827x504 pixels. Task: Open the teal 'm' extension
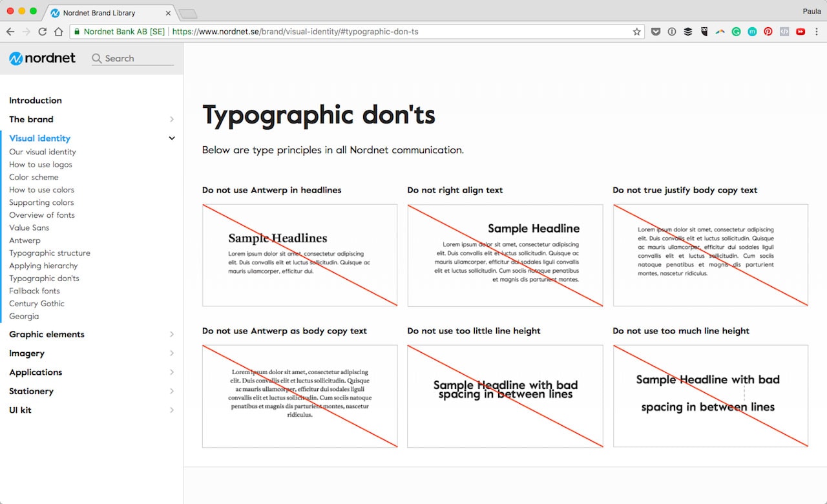click(x=752, y=31)
